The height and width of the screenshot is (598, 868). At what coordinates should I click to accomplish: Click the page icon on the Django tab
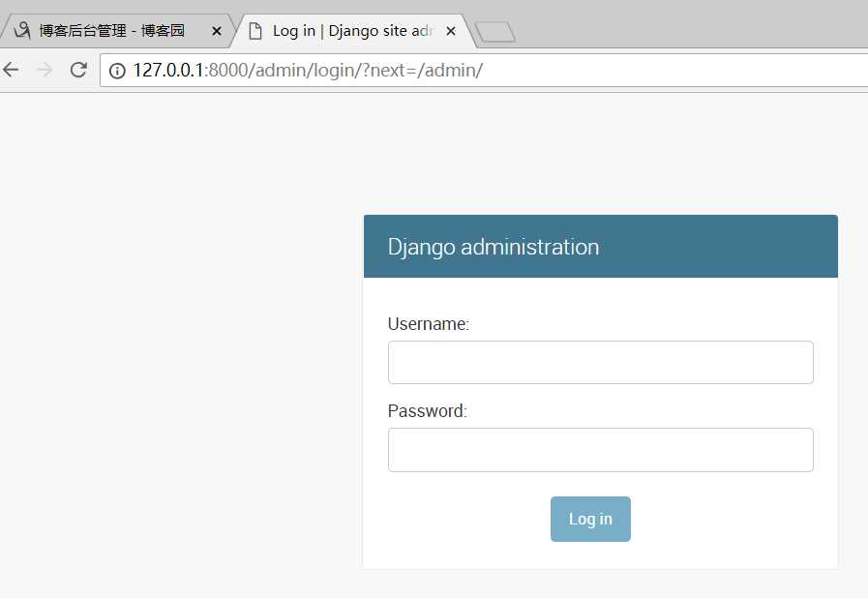tap(255, 31)
